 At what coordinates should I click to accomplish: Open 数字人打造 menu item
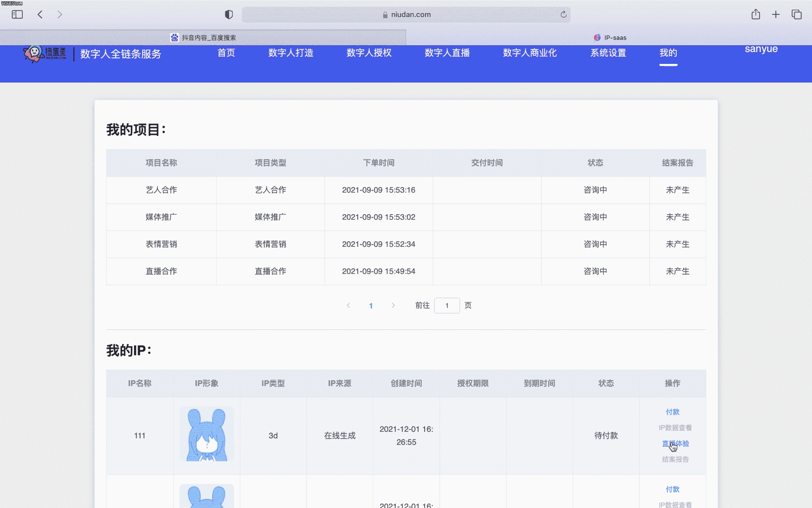click(291, 53)
